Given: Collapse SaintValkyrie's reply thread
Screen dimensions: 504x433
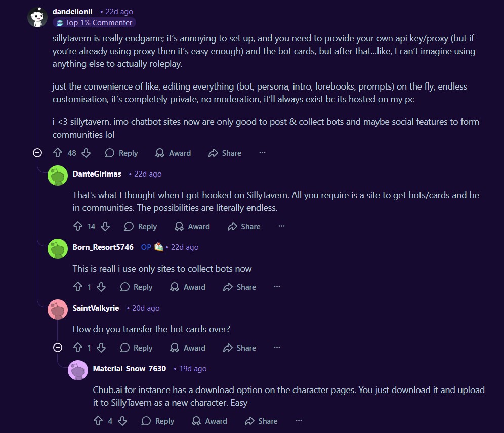Looking at the screenshot, I should click(58, 348).
